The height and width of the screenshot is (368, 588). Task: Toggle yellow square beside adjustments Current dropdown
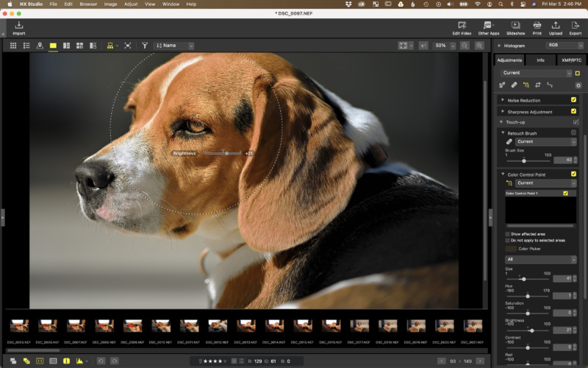[x=578, y=73]
